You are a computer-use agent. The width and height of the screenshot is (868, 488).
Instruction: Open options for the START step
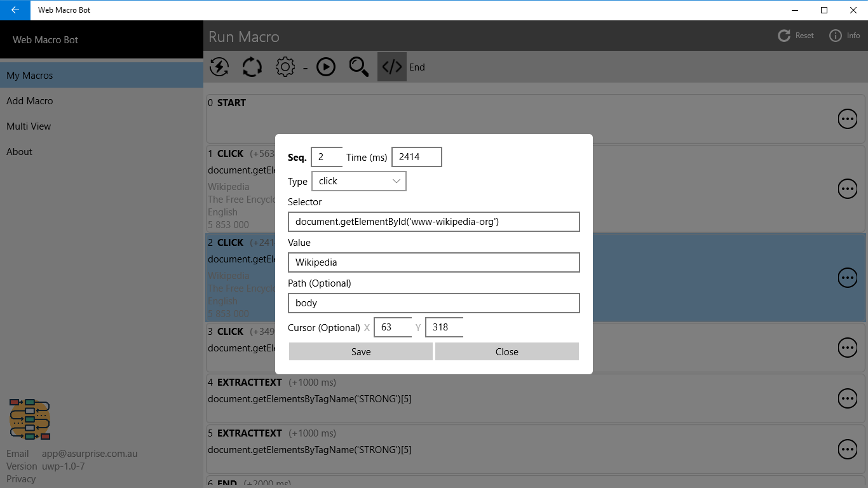[848, 119]
